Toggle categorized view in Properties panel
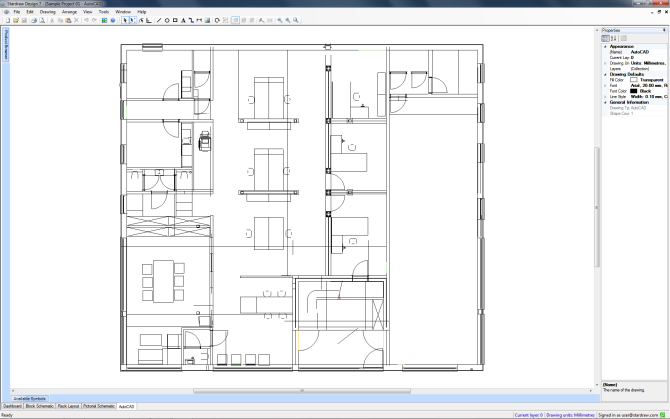This screenshot has height=419, width=670. point(605,38)
